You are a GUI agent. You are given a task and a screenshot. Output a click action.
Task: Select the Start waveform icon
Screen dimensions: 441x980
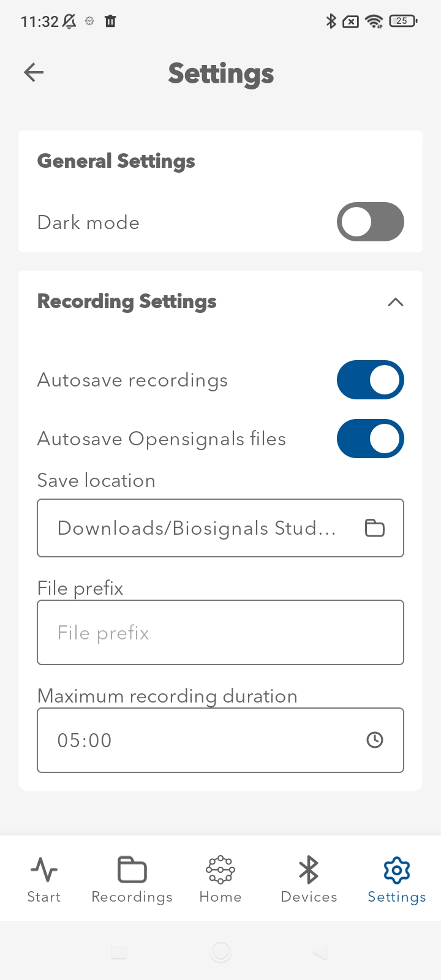[x=43, y=869]
